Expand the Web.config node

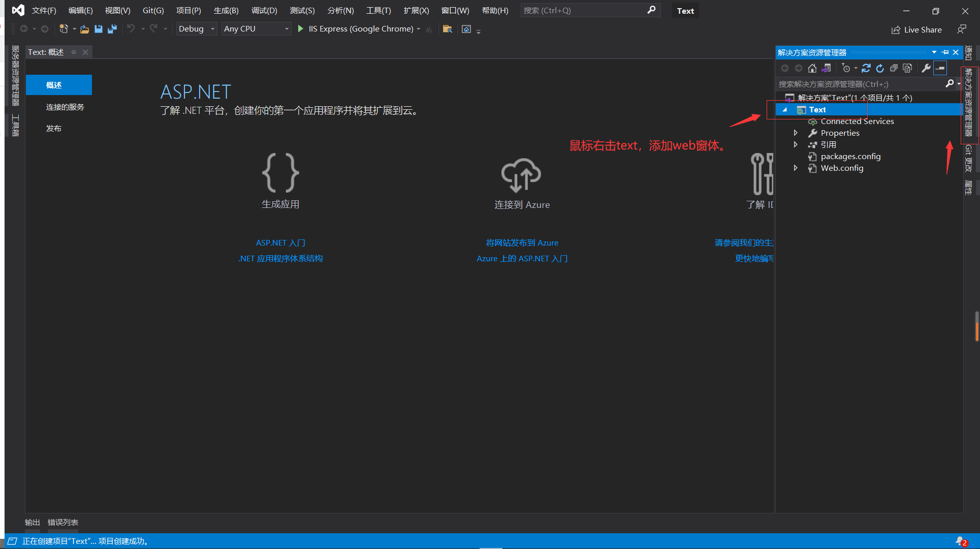pyautogui.click(x=796, y=168)
